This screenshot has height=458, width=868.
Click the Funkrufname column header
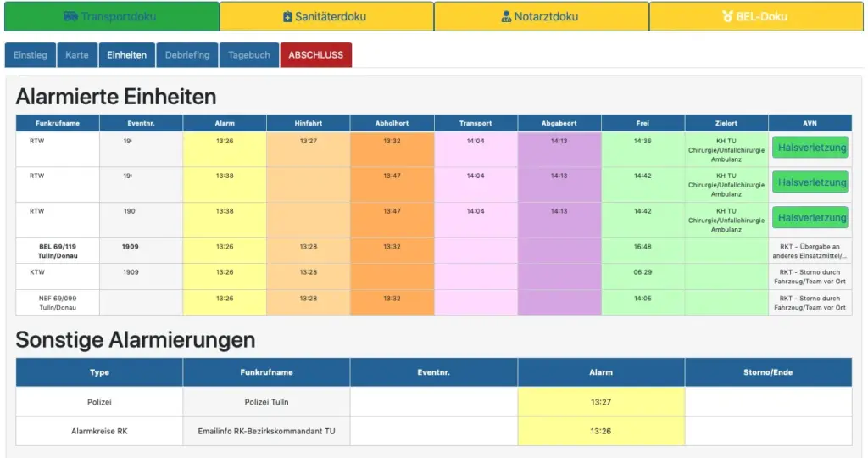click(x=58, y=123)
